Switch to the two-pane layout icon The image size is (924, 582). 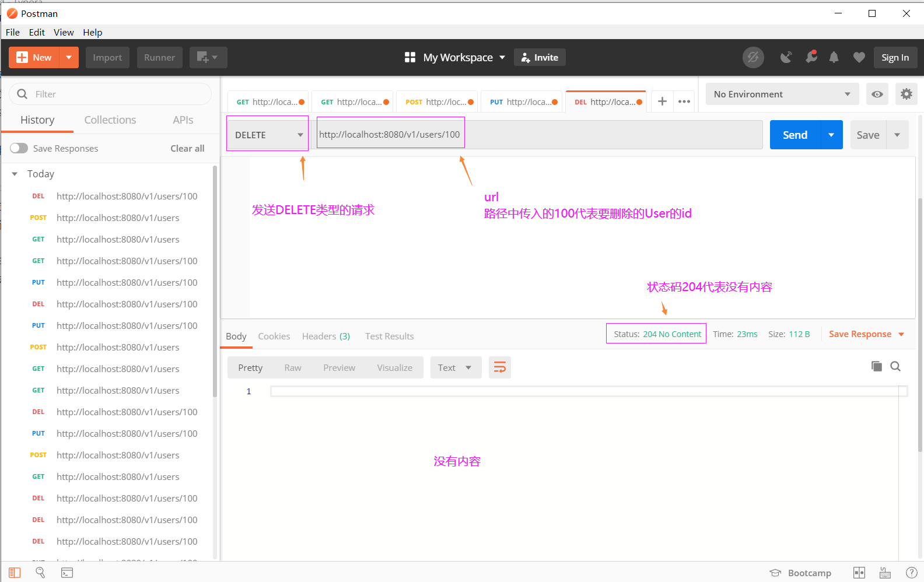(x=859, y=573)
